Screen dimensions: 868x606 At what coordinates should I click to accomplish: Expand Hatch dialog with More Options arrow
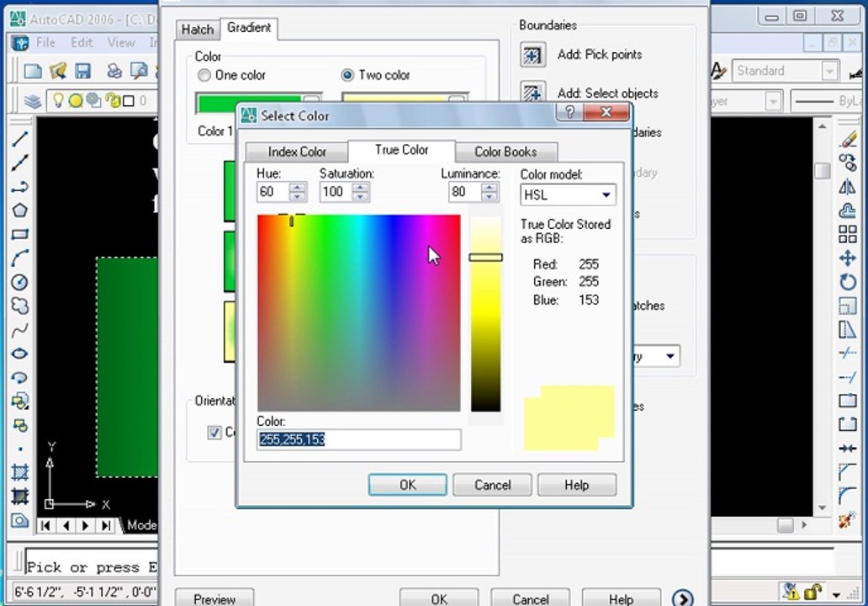pyautogui.click(x=682, y=598)
